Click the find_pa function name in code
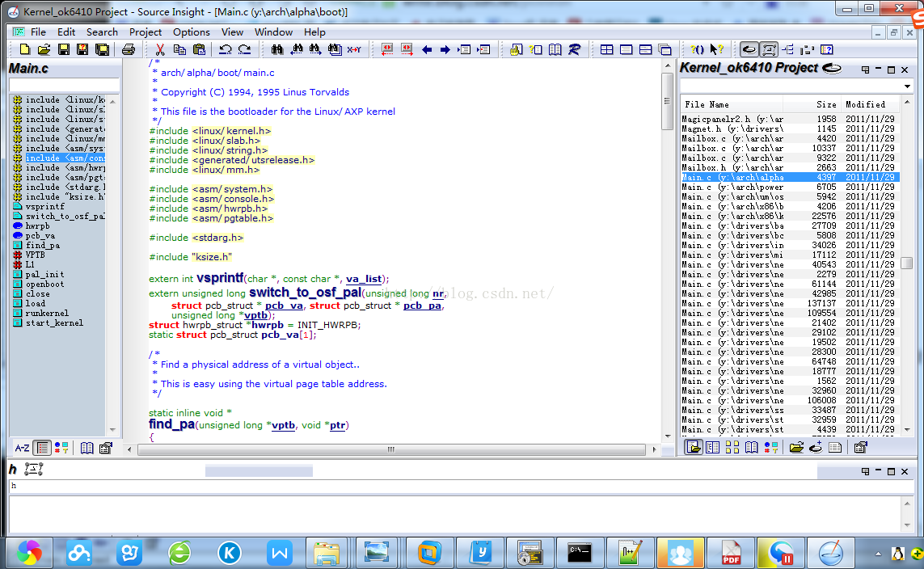The width and height of the screenshot is (924, 569). point(171,424)
